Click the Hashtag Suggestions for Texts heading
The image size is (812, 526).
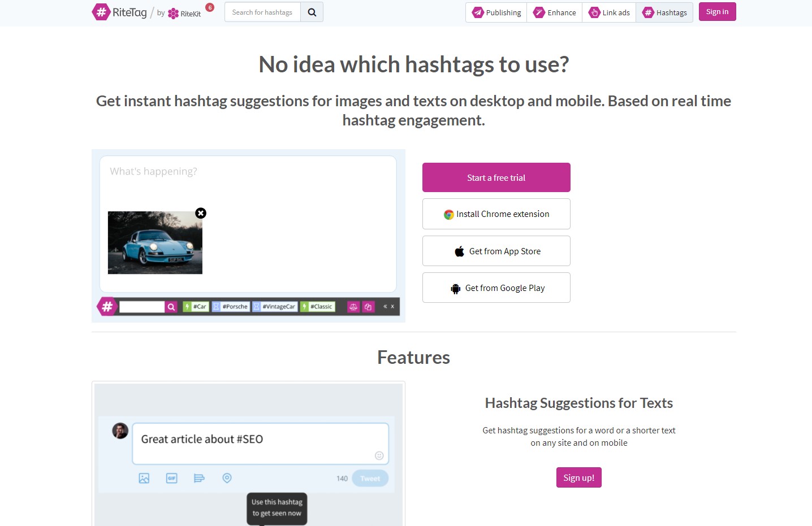point(579,403)
